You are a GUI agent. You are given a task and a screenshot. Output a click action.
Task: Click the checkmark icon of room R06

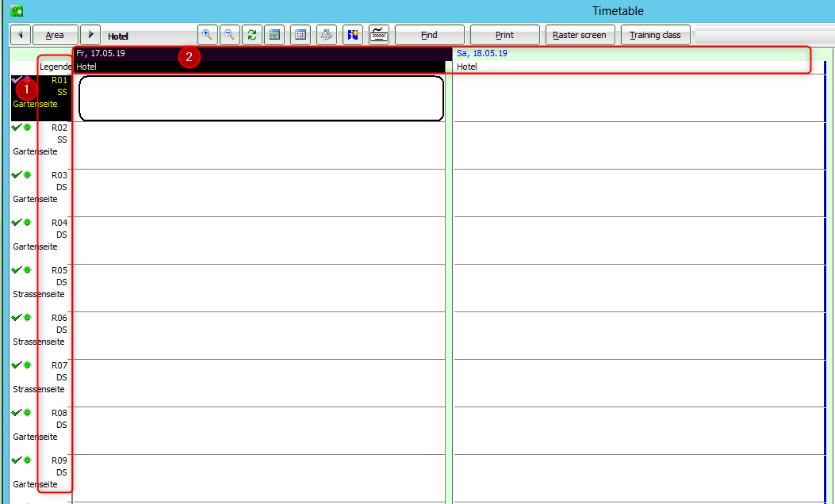(x=16, y=317)
